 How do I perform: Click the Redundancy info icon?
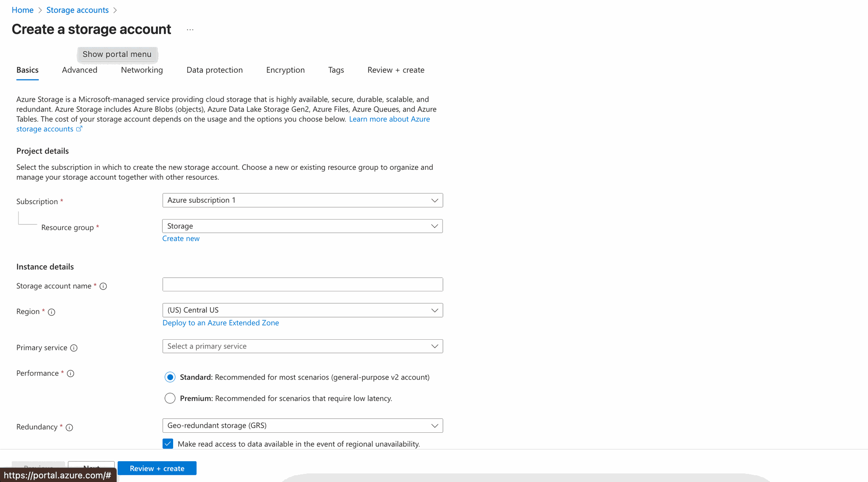69,427
